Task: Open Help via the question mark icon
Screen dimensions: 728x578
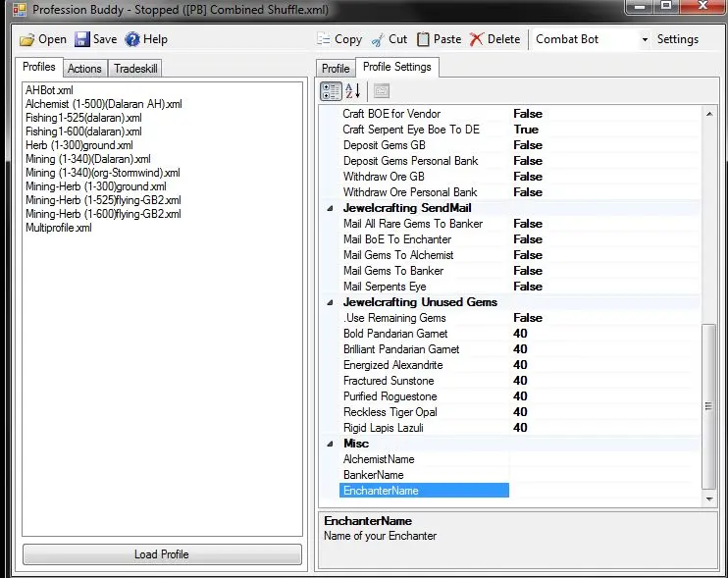Action: 132,39
